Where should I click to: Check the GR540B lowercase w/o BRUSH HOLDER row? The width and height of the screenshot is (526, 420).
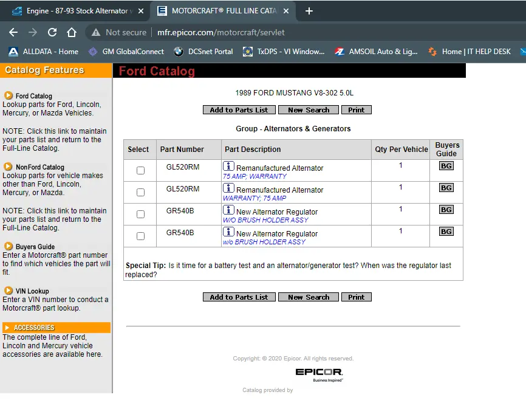pyautogui.click(x=140, y=236)
